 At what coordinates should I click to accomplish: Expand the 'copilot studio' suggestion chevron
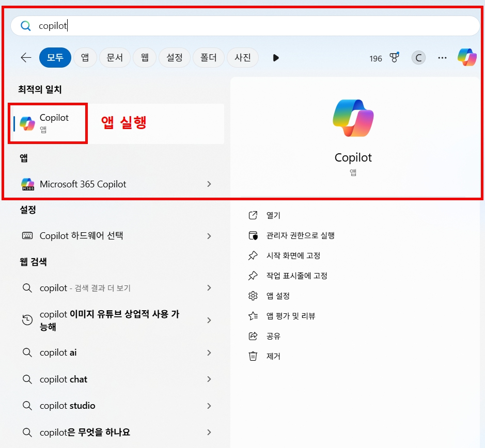[209, 406]
